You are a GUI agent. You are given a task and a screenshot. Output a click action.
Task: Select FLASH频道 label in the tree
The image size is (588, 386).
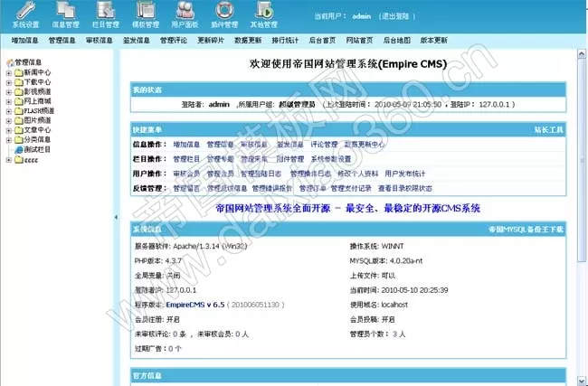tap(39, 111)
